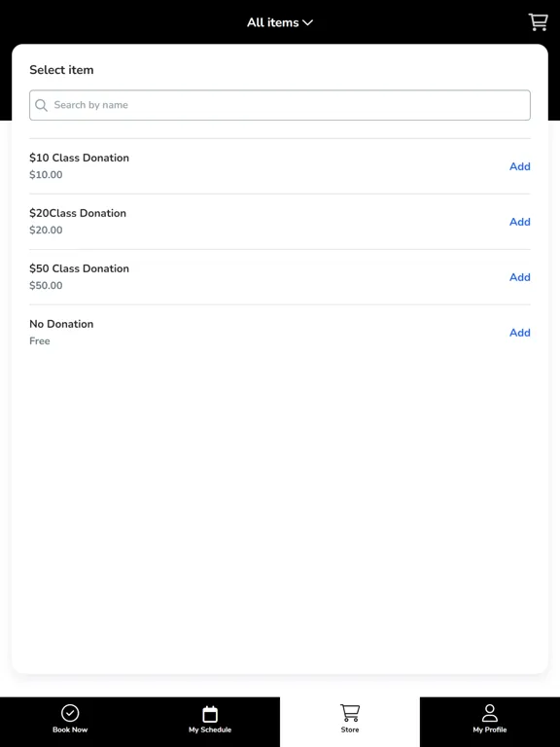Select the $50 Class Donation item title
This screenshot has width=560, height=747.
[79, 268]
